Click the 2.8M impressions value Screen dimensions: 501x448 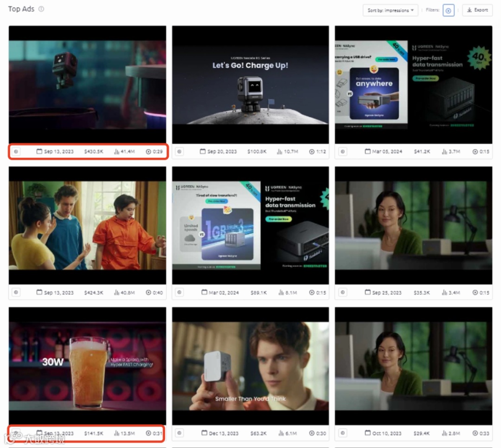(454, 433)
